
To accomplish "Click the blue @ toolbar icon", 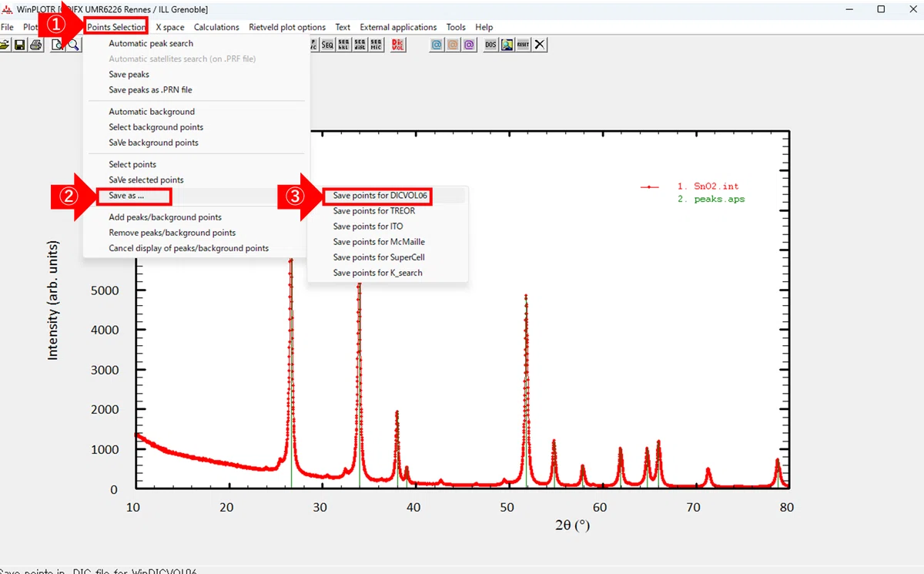I will [437, 45].
